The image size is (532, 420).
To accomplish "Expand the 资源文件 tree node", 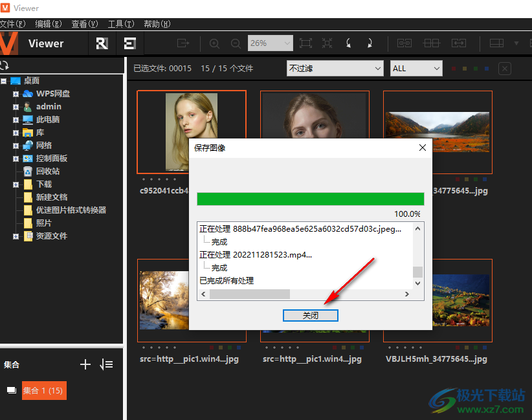I will 16,236.
